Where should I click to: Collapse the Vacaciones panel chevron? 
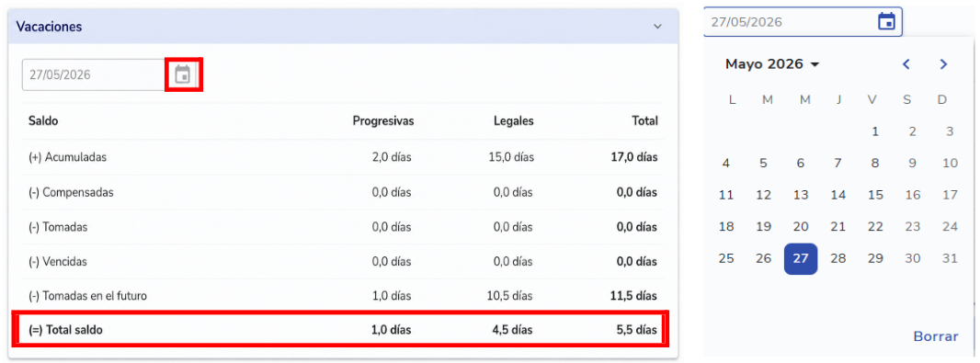point(657,27)
